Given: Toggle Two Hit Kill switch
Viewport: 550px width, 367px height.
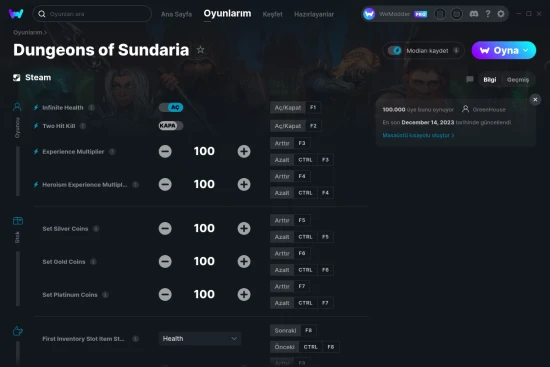Looking at the screenshot, I should pyautogui.click(x=171, y=126).
